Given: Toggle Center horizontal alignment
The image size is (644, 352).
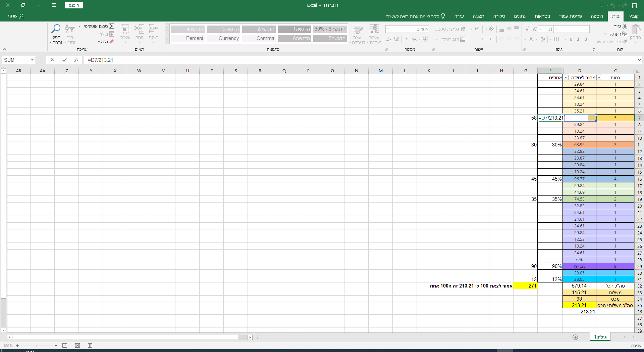Looking at the screenshot, I should 509,39.
